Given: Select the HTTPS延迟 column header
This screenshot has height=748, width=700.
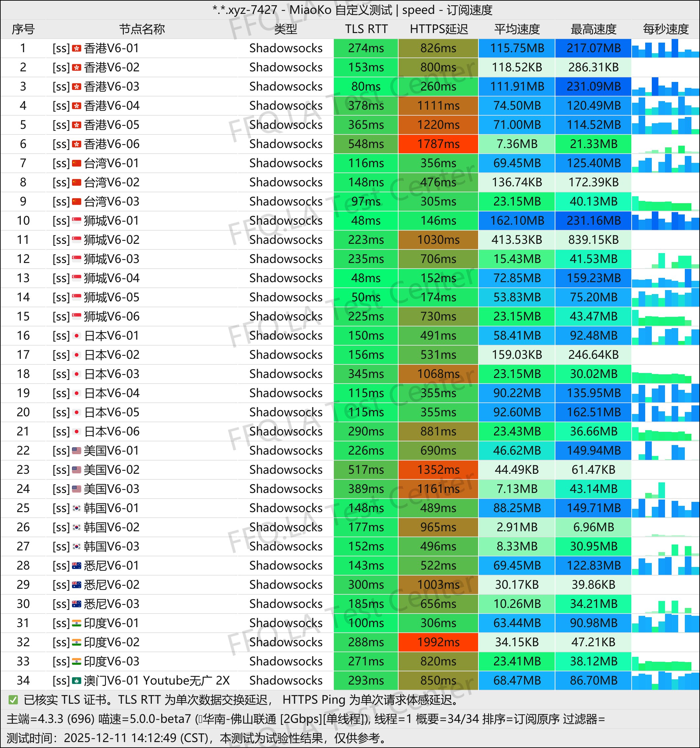Looking at the screenshot, I should [439, 29].
